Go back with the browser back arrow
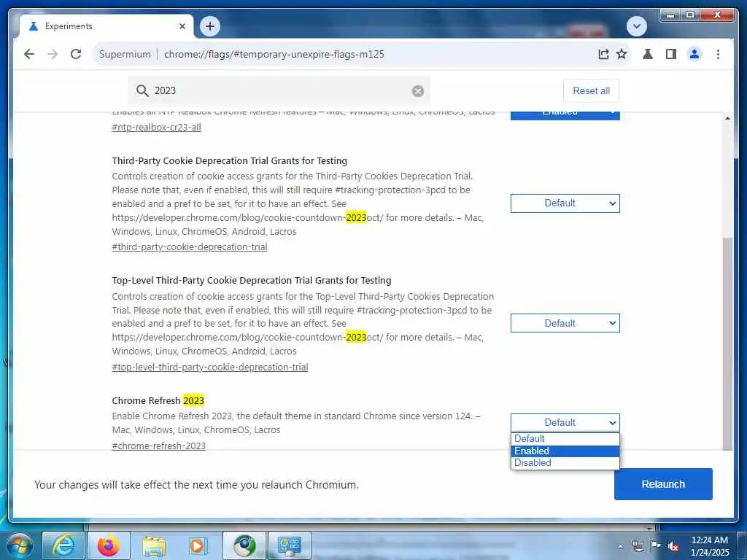747x560 pixels. 29,54
